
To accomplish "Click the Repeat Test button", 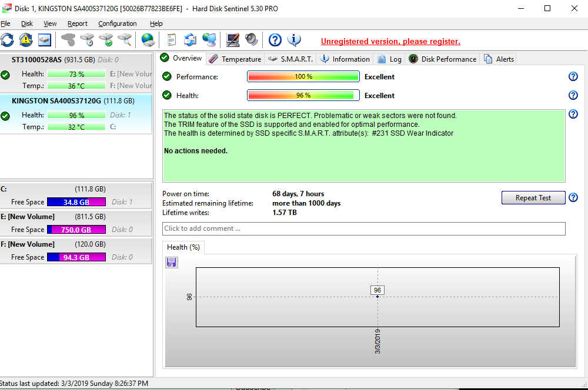I will 533,198.
